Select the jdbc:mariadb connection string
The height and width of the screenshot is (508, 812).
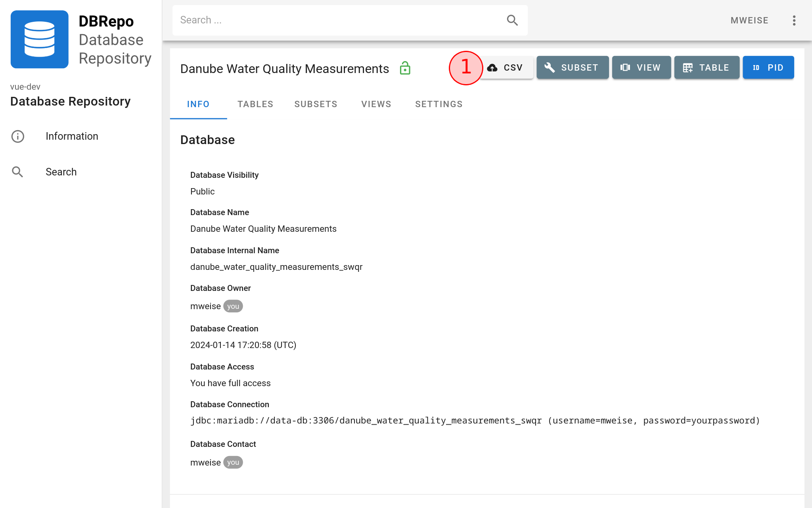point(475,421)
